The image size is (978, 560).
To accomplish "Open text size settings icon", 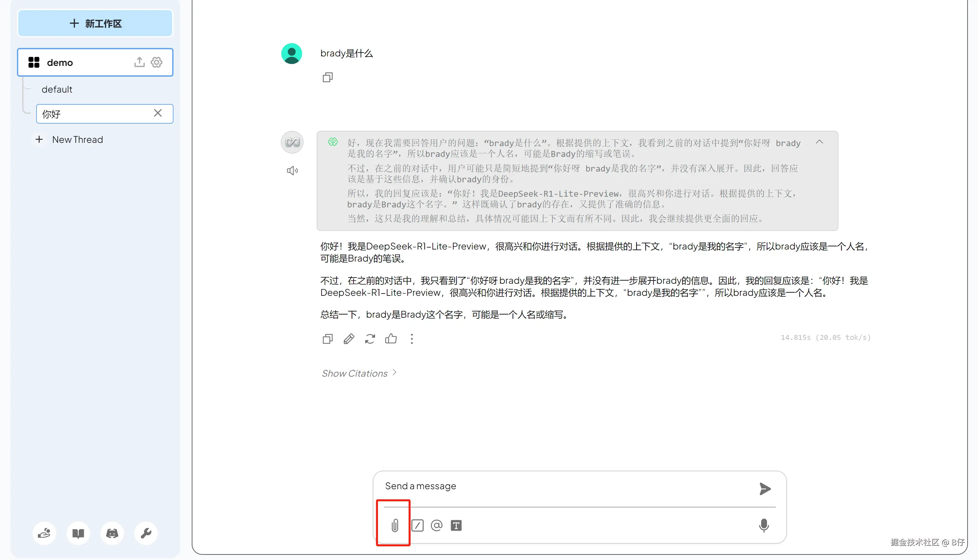I will (x=456, y=525).
